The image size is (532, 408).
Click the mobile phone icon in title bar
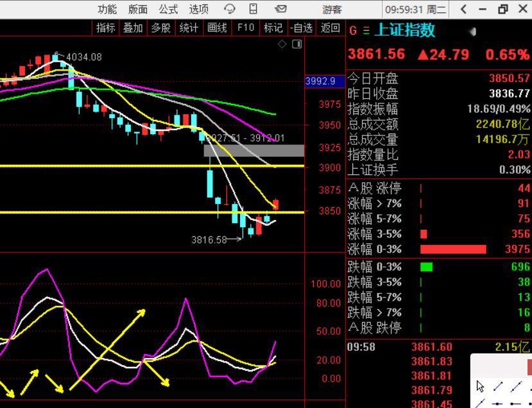click(253, 9)
